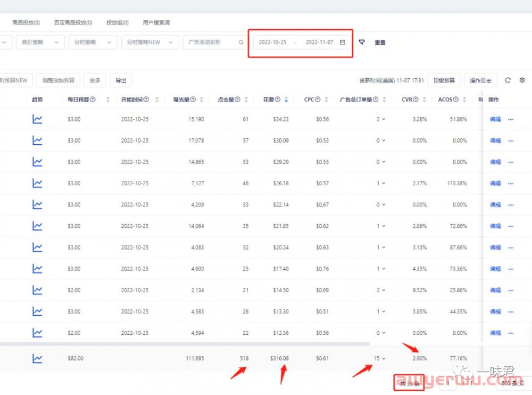Image resolution: width=532 pixels, height=395 pixels.
Task: Click 编辑 link in the 113.38% ACOS row
Action: click(495, 183)
